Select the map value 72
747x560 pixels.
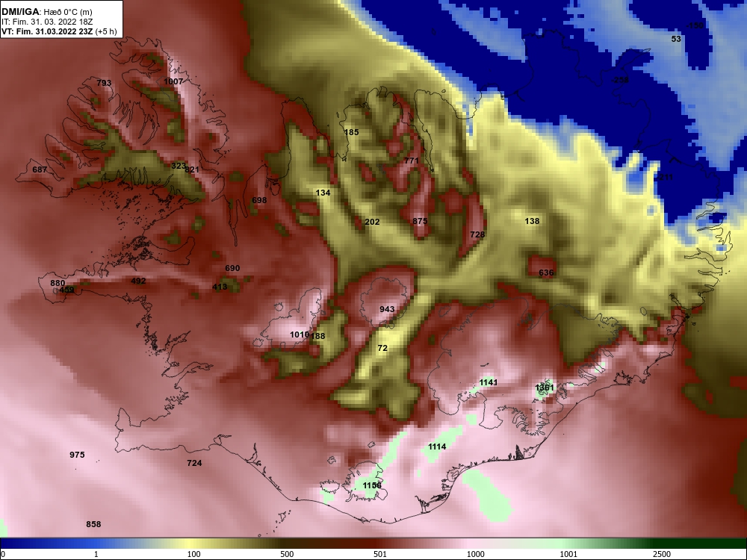(x=382, y=348)
